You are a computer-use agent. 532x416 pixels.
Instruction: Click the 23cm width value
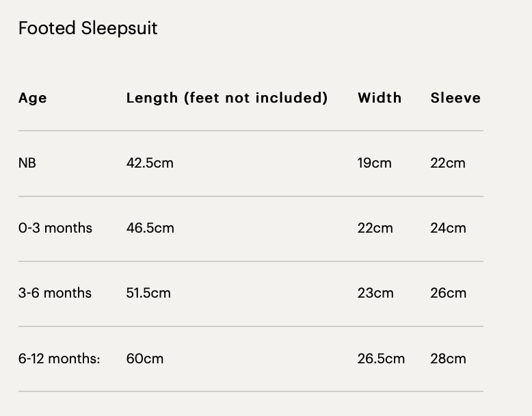(375, 293)
